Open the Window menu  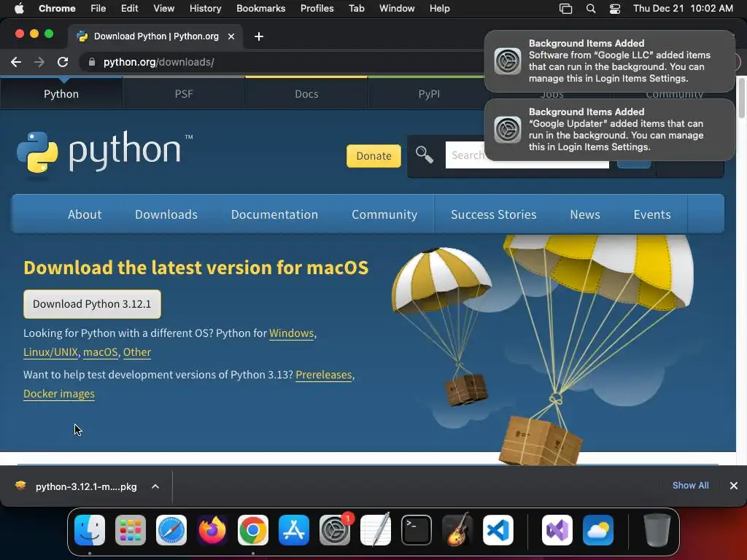397,9
